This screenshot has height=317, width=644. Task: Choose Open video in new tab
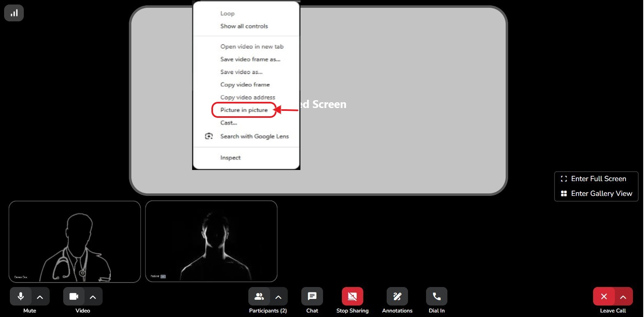point(252,46)
